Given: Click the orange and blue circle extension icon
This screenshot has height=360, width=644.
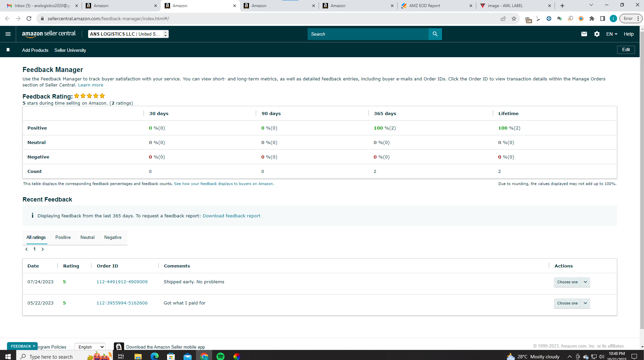Looking at the screenshot, I should (581, 19).
